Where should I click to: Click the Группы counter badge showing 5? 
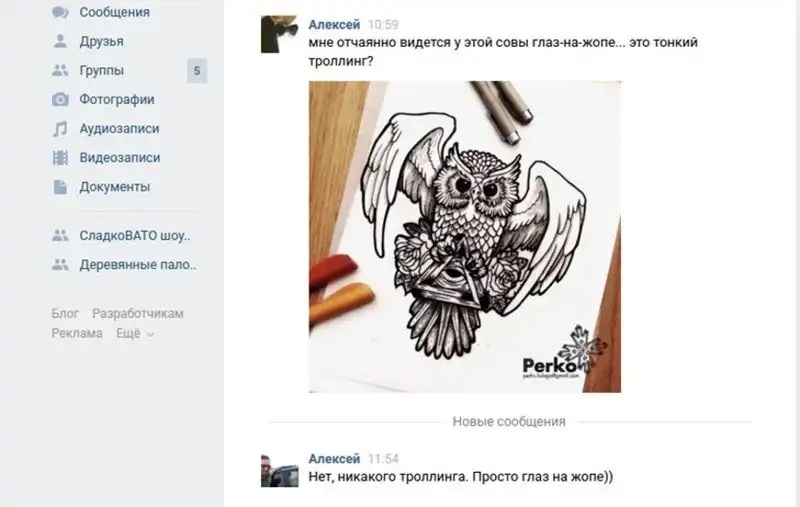pos(197,70)
